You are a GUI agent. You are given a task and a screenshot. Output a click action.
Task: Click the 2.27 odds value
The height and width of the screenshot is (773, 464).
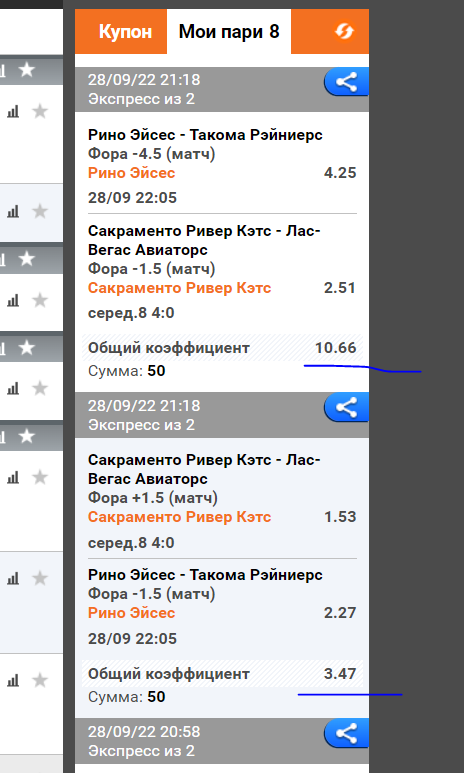pyautogui.click(x=340, y=613)
